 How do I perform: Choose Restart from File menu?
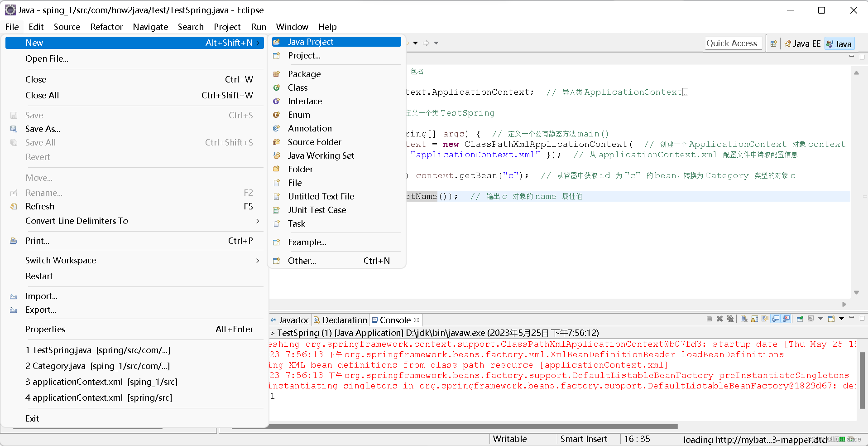(x=134, y=276)
